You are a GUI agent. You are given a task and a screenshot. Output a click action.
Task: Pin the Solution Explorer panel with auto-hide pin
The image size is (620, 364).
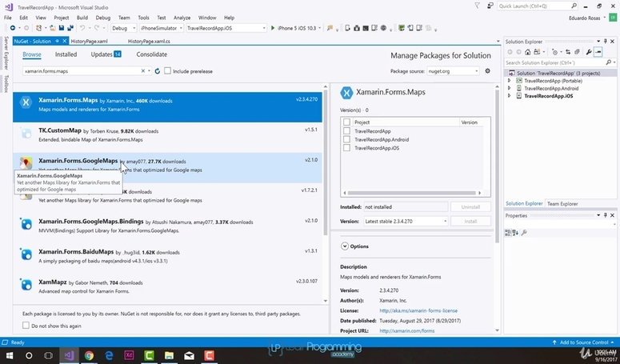(606, 41)
